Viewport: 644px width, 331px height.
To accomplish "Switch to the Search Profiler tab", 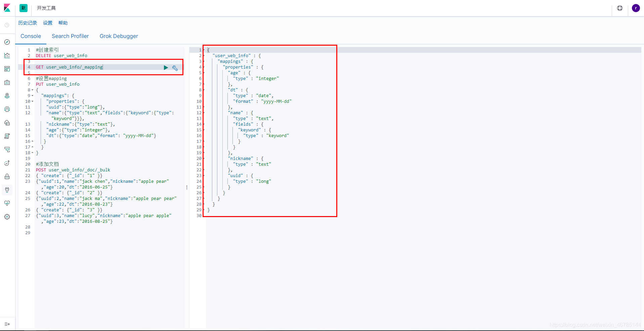I will tap(70, 36).
